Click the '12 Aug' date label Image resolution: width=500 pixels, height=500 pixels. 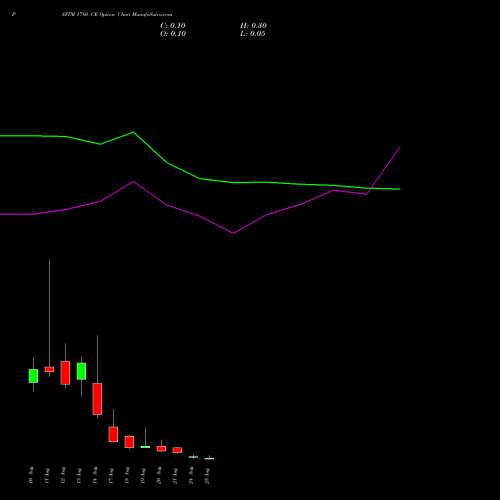point(63,475)
